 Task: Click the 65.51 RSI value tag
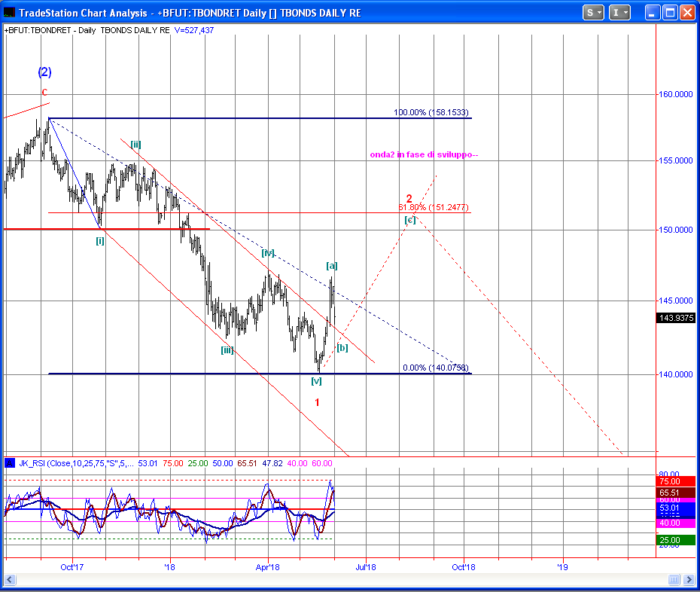point(676,493)
